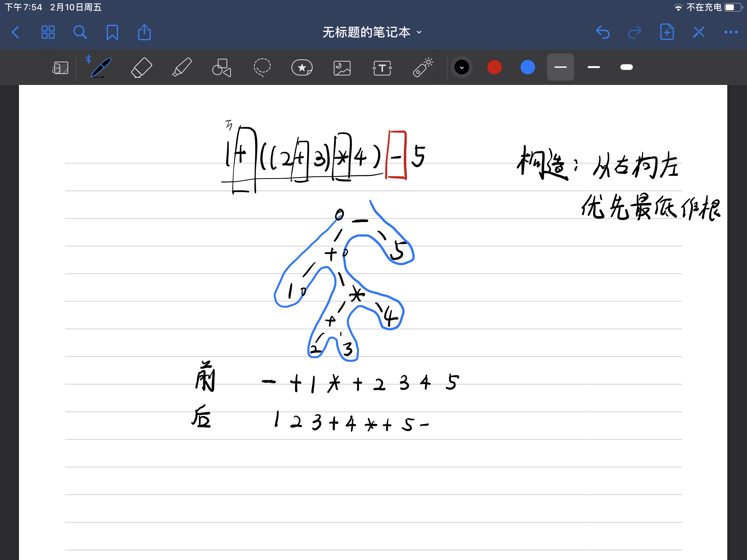Open the page thumbnails grid view
This screenshot has height=560, width=747.
click(48, 32)
